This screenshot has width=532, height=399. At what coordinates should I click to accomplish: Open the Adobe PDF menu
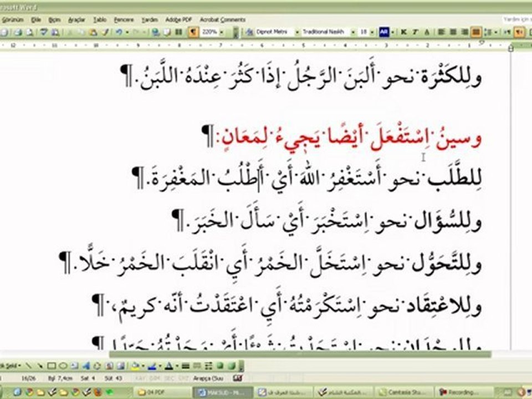pos(178,20)
